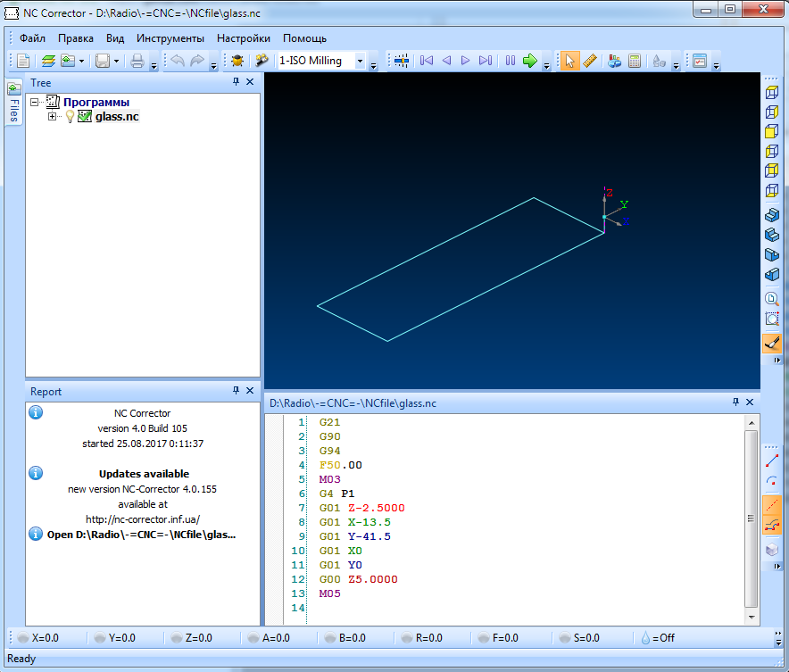The width and height of the screenshot is (789, 672).
Task: Click the wizard wand icon
Action: 262,61
